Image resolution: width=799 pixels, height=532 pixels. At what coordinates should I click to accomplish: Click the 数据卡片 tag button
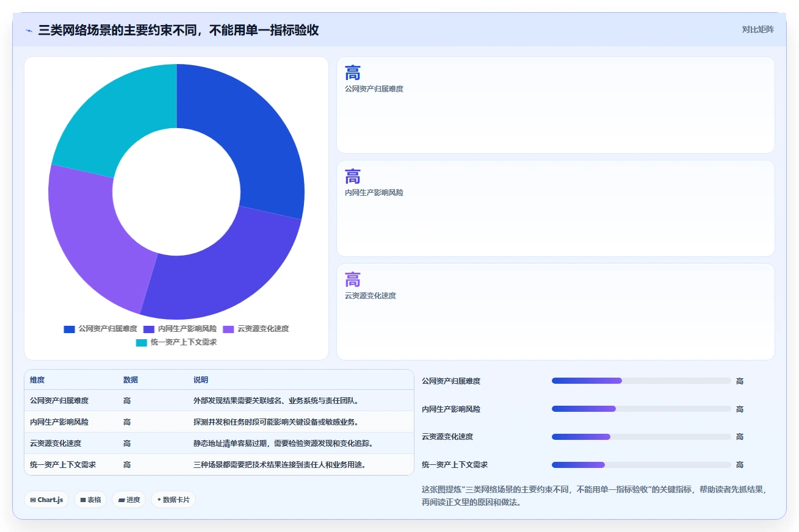click(173, 500)
